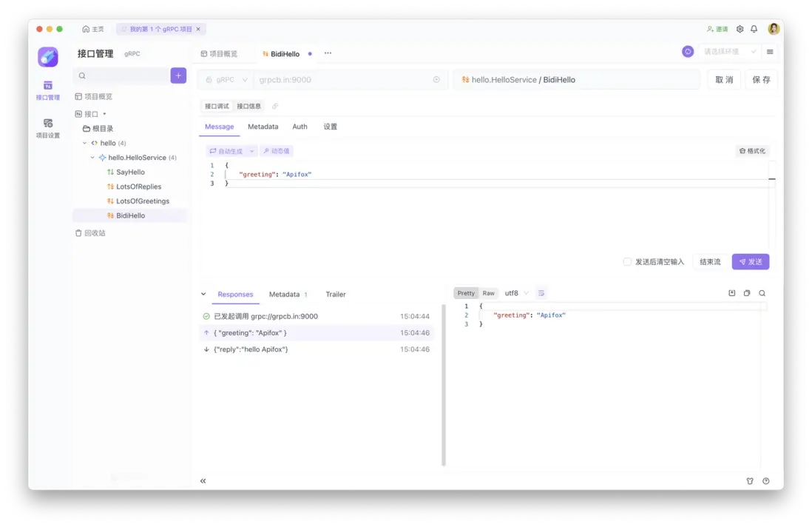Select the 设置 tab
The image size is (812, 527).
coord(331,127)
